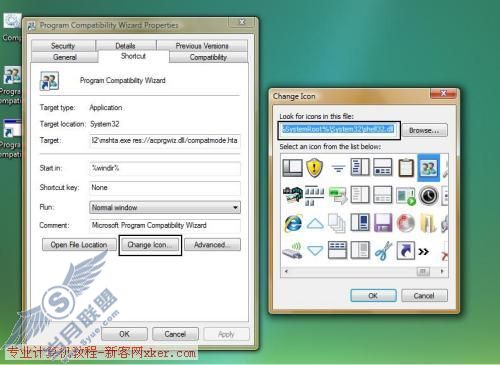The width and height of the screenshot is (500, 365).
Task: Click the icon list horizontal scrollbar thumb
Action: click(x=423, y=271)
